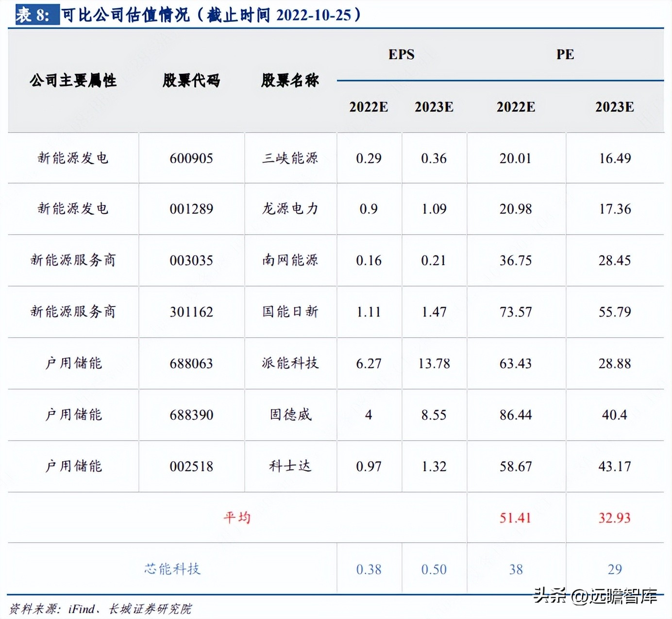Highlight 国能日新 2022E EPS value 1.11
Viewport: 672px width, 619px height.
pos(369,312)
